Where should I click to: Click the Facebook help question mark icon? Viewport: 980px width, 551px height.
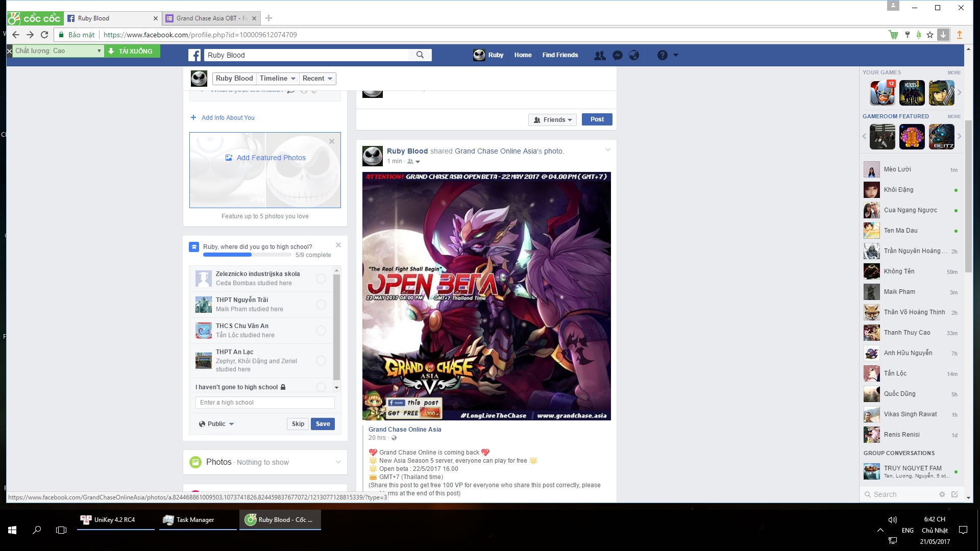tap(662, 55)
